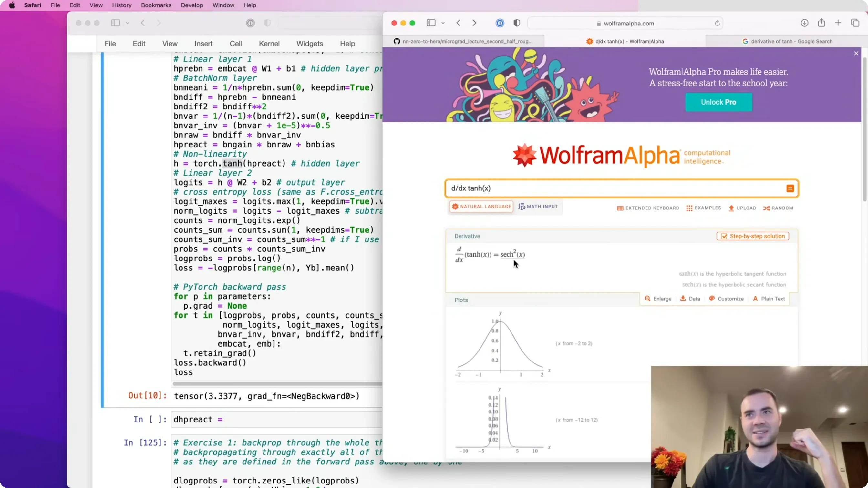
Task: Click sidebar toggle icon in background Safari window
Action: click(x=116, y=23)
